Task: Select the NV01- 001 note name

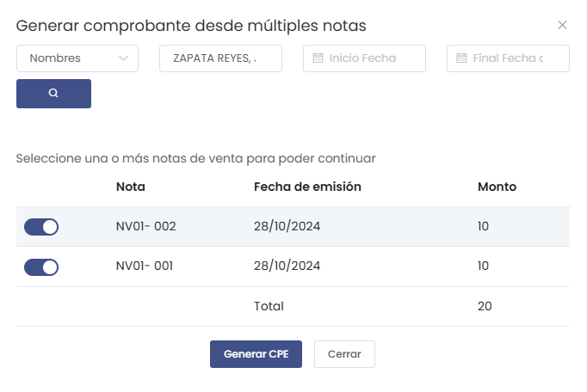Action: point(145,266)
